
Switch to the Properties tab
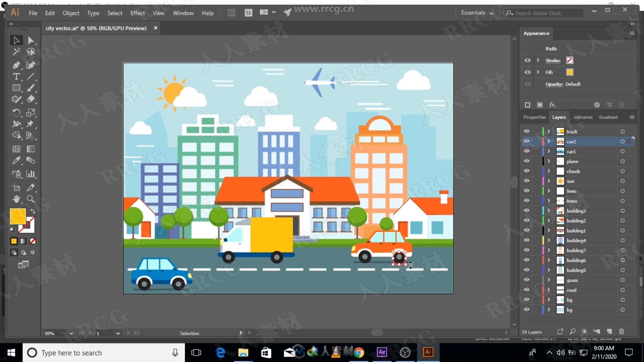click(x=535, y=117)
